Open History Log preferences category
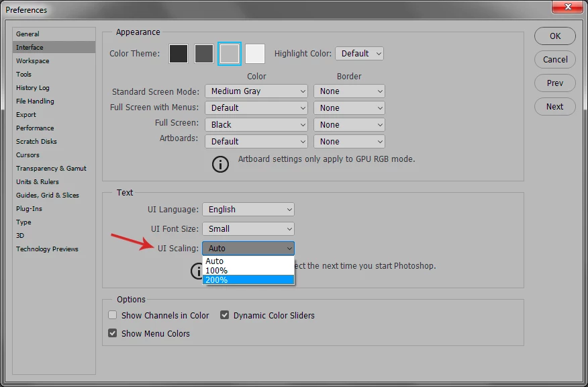Viewport: 588px width, 387px height. [54, 88]
